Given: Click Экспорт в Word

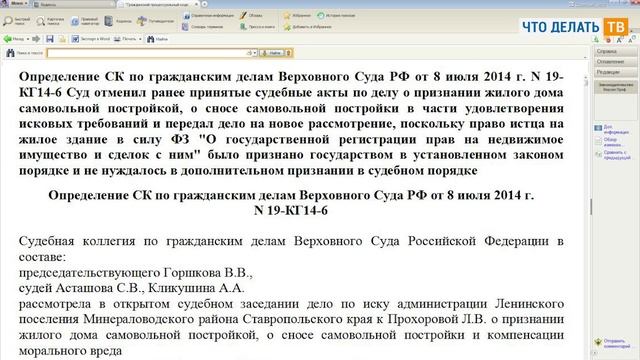Looking at the screenshot, I should [x=91, y=39].
